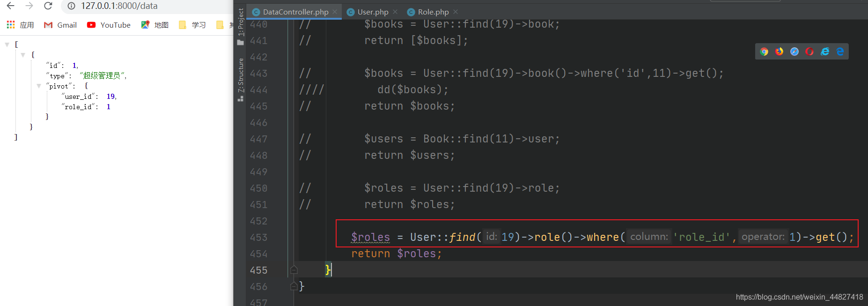Click "return $roles;" on line 454
868x306 pixels.
(x=397, y=254)
